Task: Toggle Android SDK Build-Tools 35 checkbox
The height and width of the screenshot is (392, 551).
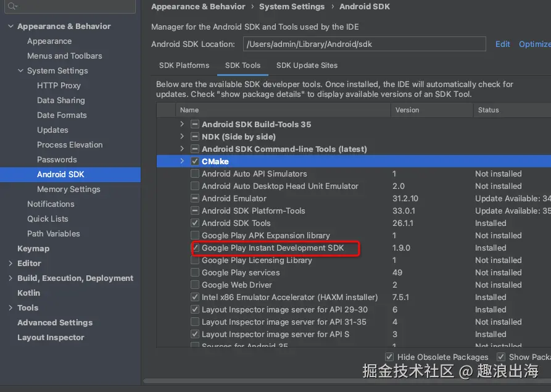Action: [x=195, y=124]
